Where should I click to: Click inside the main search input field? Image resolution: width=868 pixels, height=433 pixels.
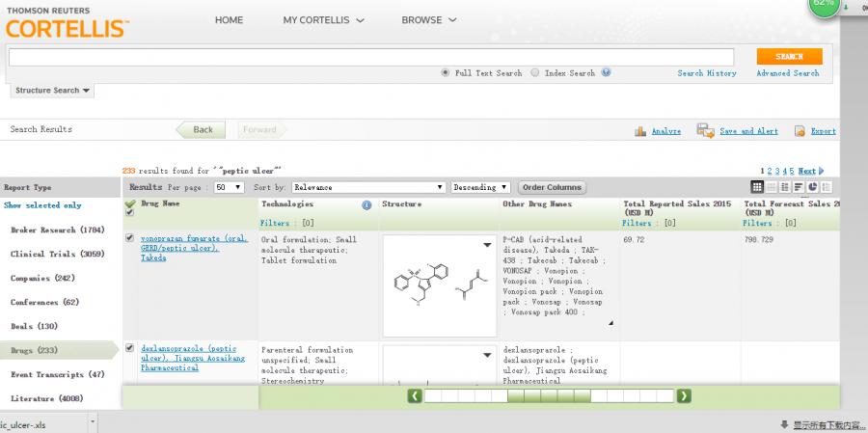click(x=371, y=57)
